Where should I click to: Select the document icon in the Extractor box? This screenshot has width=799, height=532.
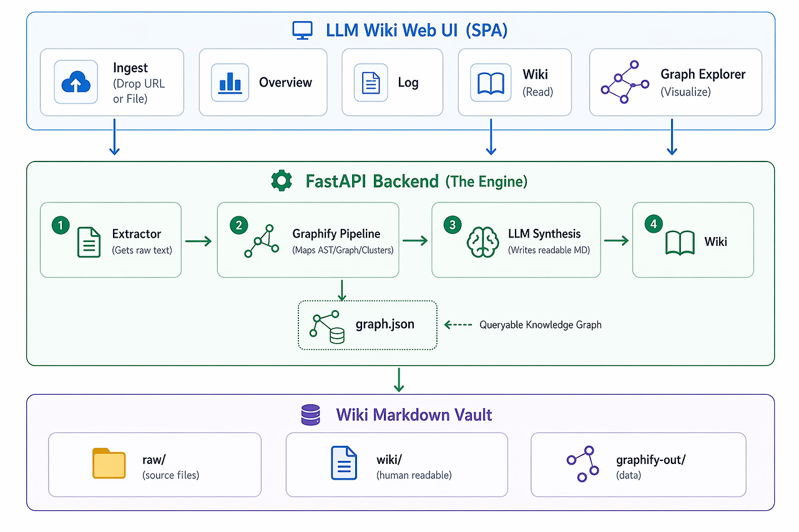89,241
